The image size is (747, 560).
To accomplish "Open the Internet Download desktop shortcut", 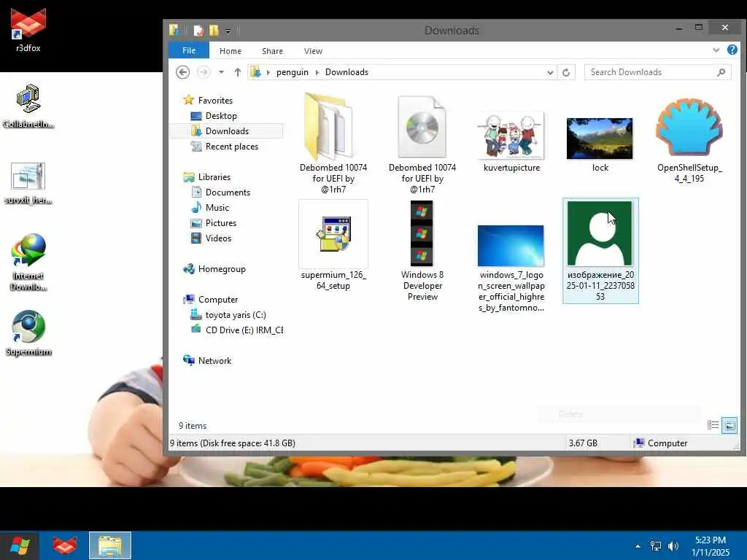I will [28, 262].
